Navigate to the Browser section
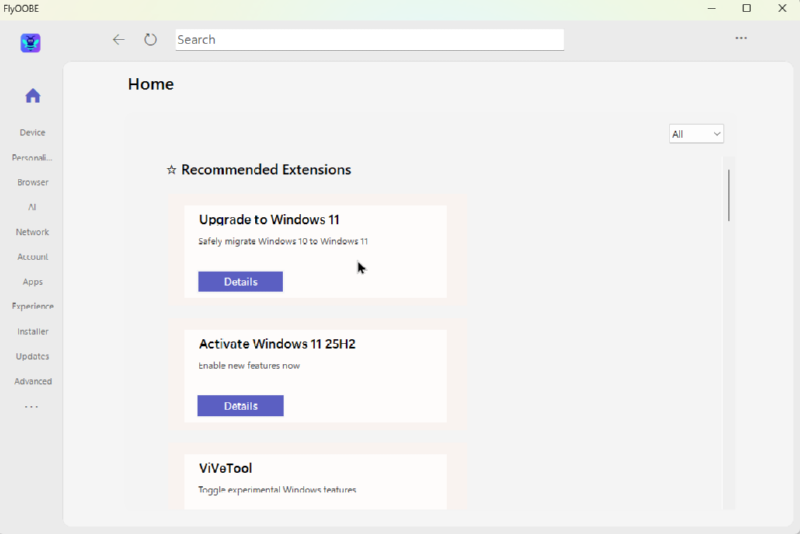This screenshot has height=534, width=800. pyautogui.click(x=32, y=183)
